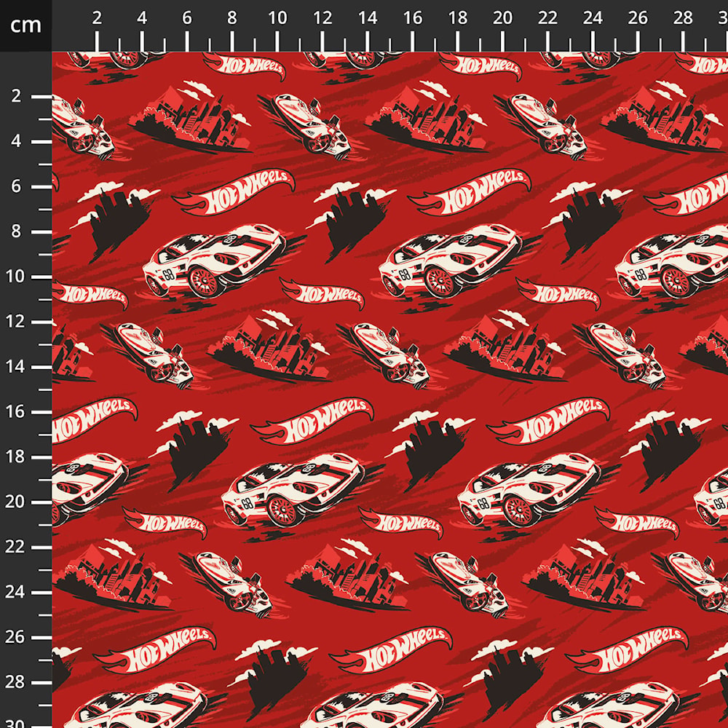The width and height of the screenshot is (728, 728).
Task: Select number 10 on the horizontal ruler
Action: coord(277,18)
